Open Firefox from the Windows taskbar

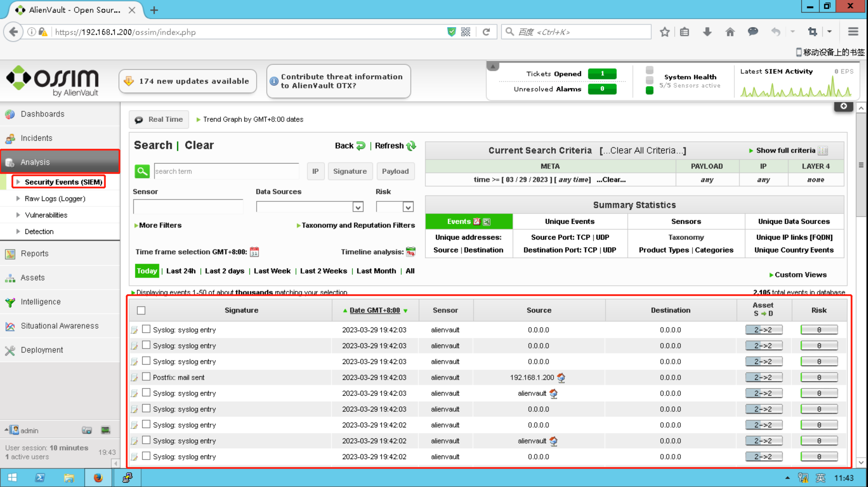[x=98, y=478]
